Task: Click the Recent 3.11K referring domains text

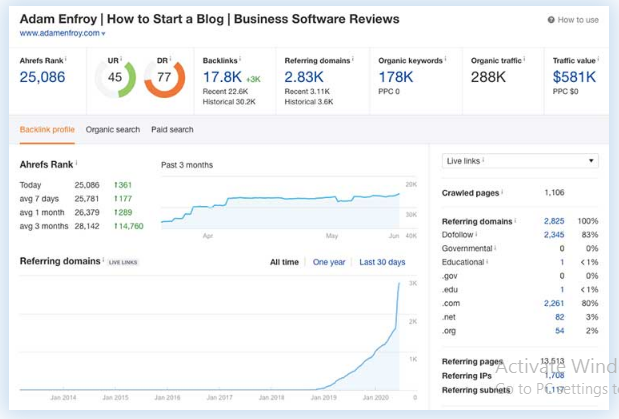Action: (x=307, y=92)
